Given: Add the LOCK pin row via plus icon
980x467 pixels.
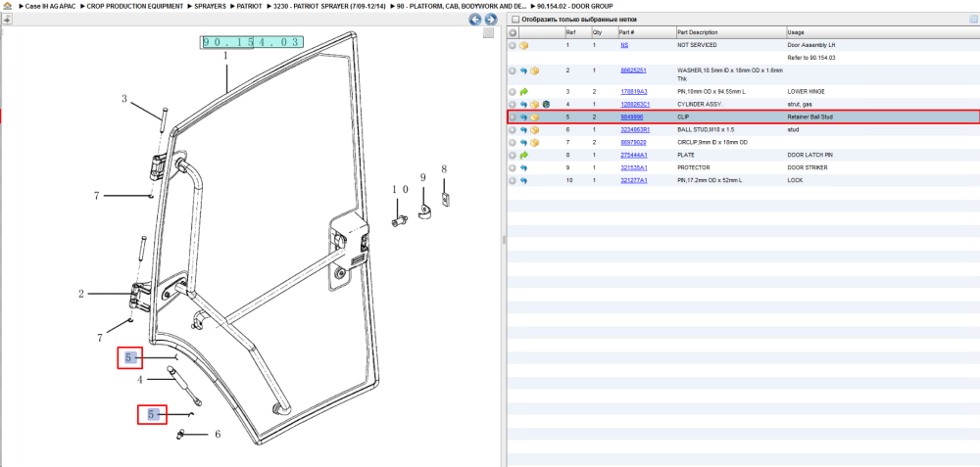Looking at the screenshot, I should pyautogui.click(x=513, y=181).
